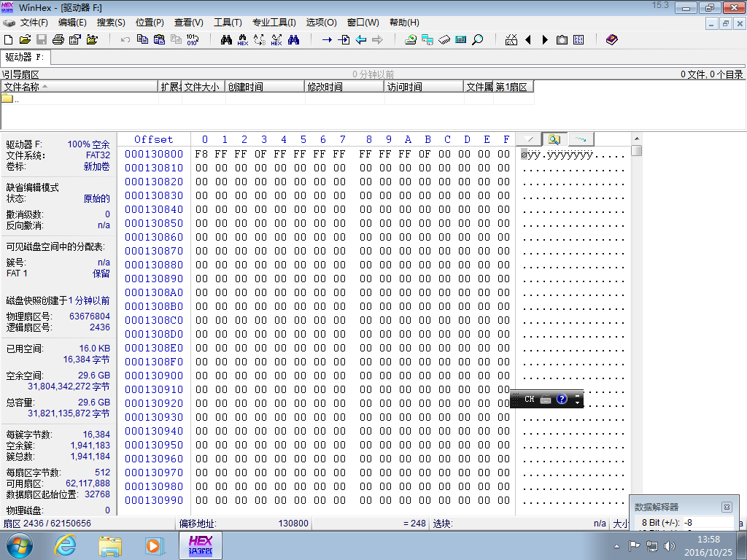Open the parent folder '..' entry
Image resolution: width=747 pixels, height=560 pixels.
pos(10,99)
